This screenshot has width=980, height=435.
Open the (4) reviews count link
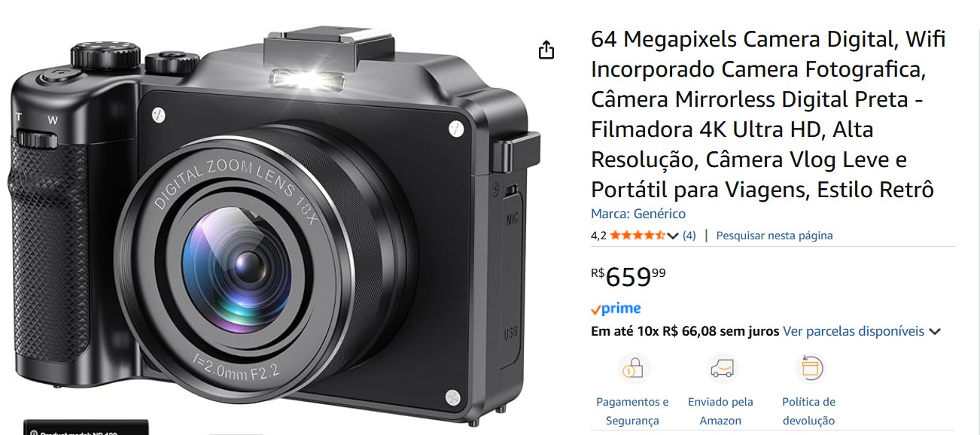point(689,236)
